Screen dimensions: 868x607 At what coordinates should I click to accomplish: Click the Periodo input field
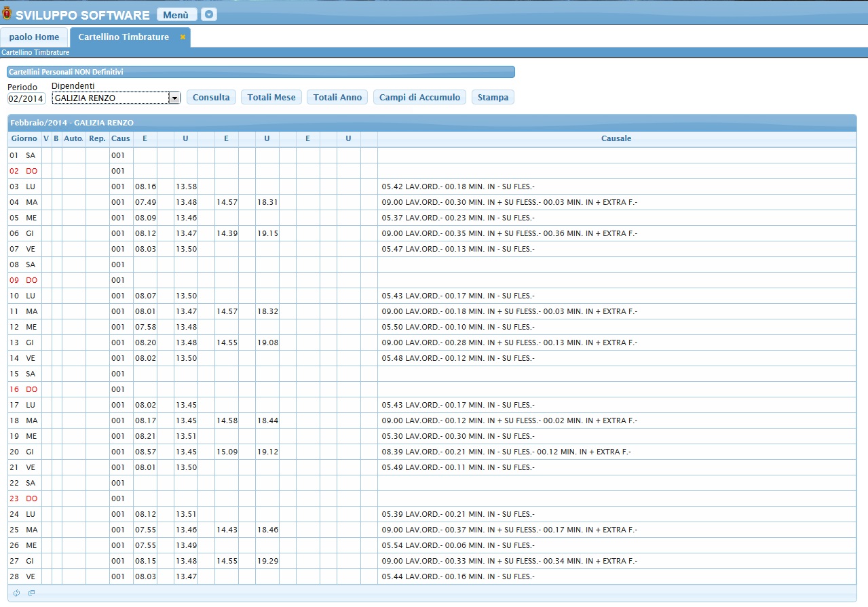(x=26, y=98)
